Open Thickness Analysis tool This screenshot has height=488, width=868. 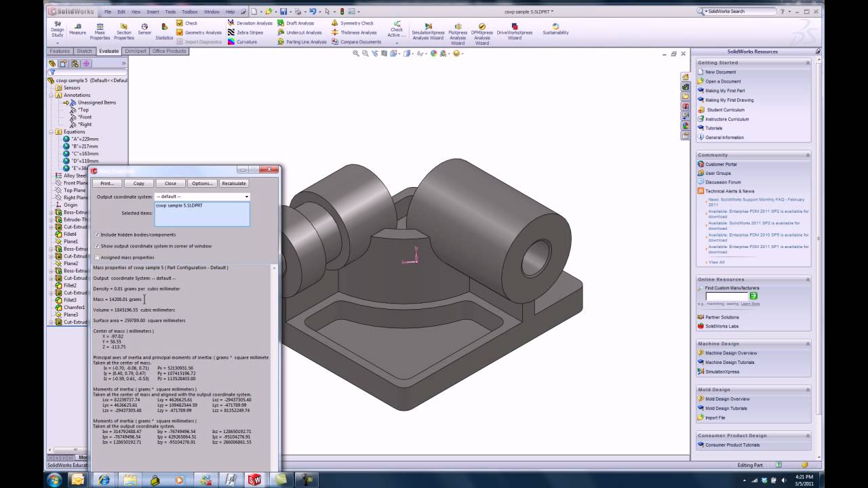click(x=354, y=33)
